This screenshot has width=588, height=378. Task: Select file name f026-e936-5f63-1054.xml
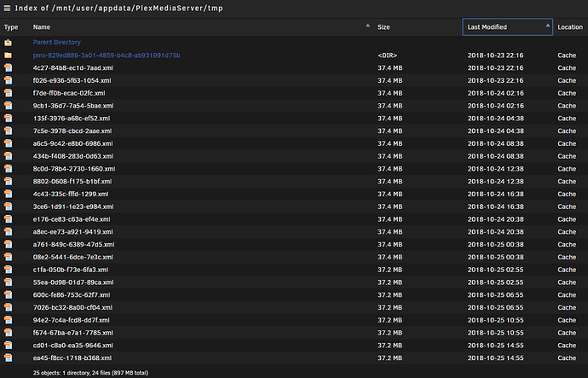click(72, 80)
